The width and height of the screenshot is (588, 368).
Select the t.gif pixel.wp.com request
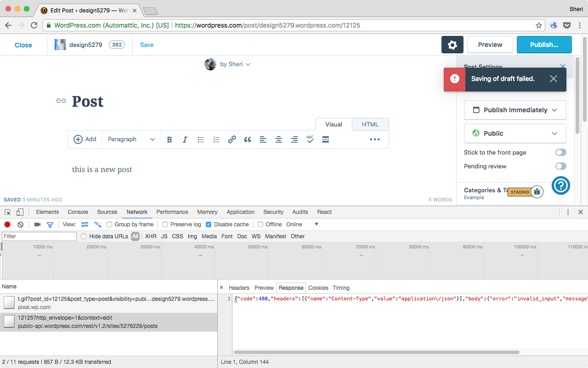[x=108, y=303]
